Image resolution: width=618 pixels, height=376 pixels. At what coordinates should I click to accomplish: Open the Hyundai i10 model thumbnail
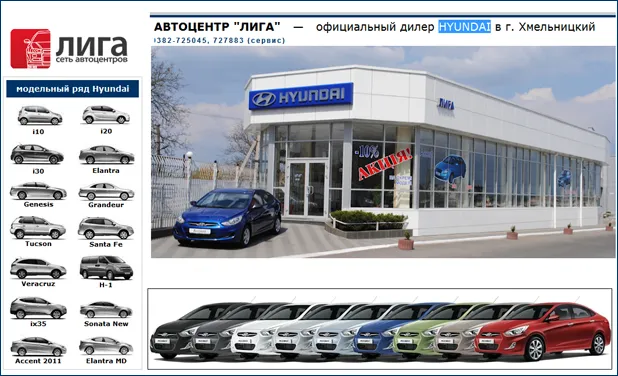coord(39,115)
